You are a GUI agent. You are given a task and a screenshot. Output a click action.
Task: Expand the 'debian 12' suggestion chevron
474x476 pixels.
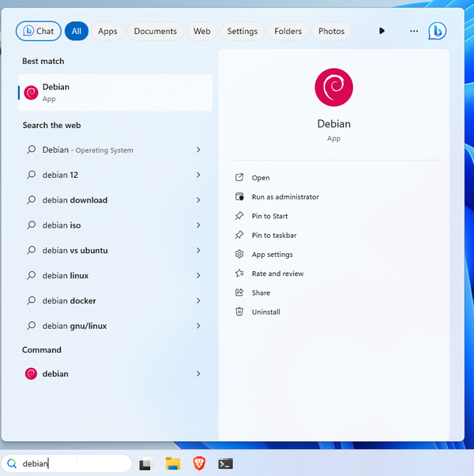[x=198, y=175]
